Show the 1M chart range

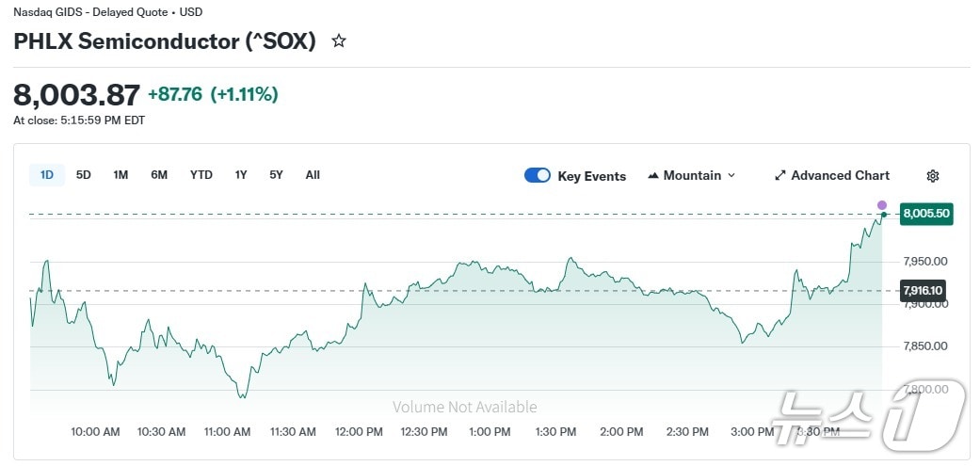(x=120, y=175)
